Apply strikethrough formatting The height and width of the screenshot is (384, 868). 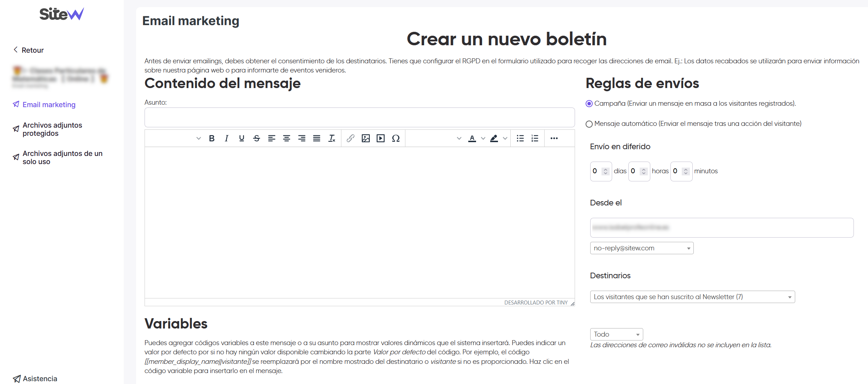tap(257, 138)
